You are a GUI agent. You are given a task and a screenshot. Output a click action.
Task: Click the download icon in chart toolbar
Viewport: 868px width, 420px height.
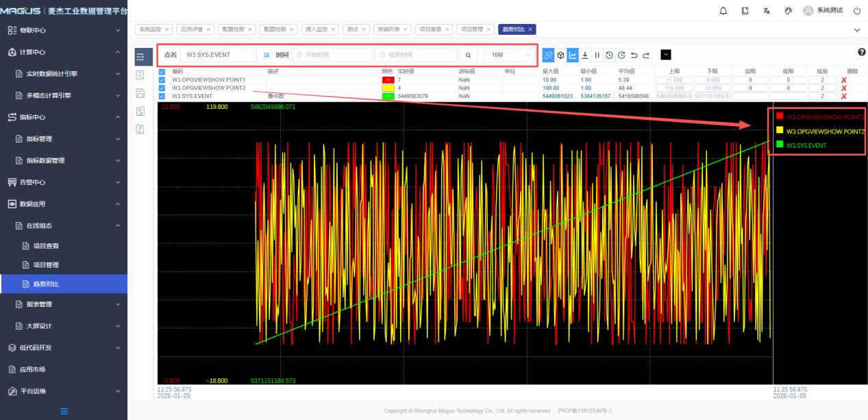click(x=585, y=55)
